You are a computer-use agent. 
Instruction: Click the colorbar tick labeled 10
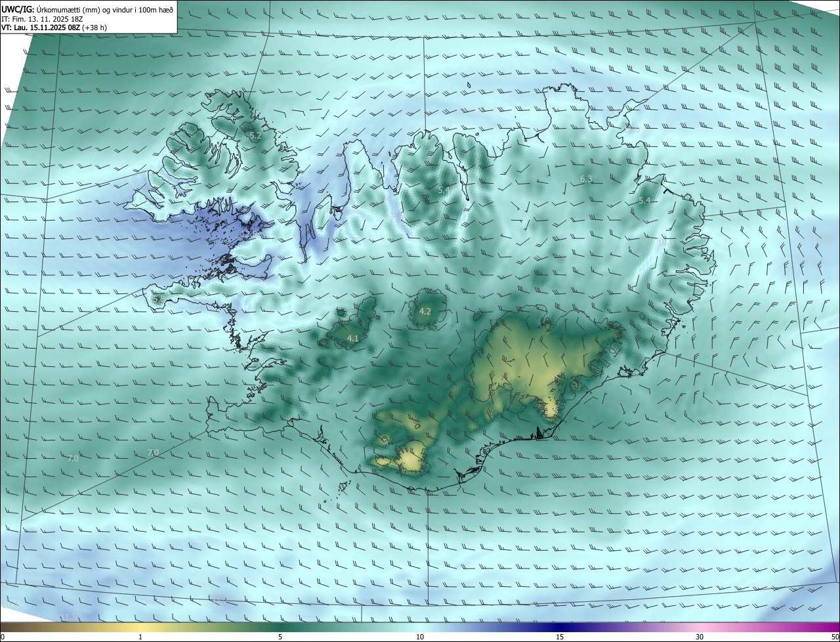pyautogui.click(x=420, y=637)
